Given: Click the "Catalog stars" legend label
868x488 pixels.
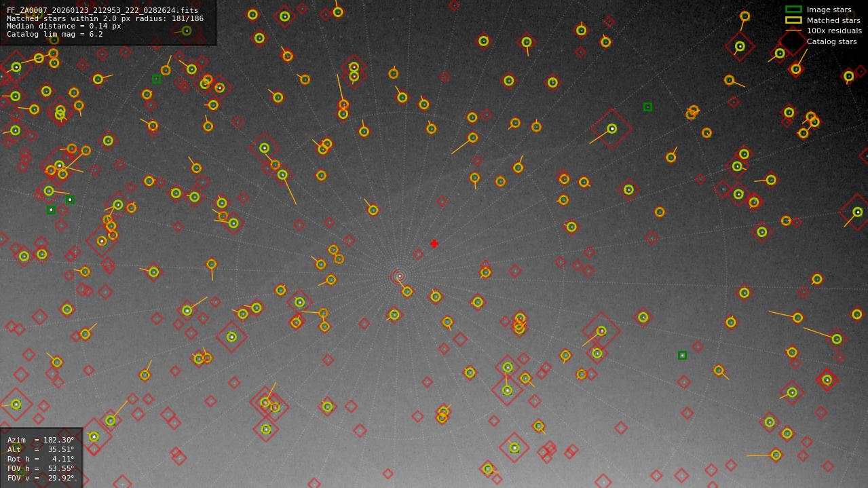Looking at the screenshot, I should [831, 42].
